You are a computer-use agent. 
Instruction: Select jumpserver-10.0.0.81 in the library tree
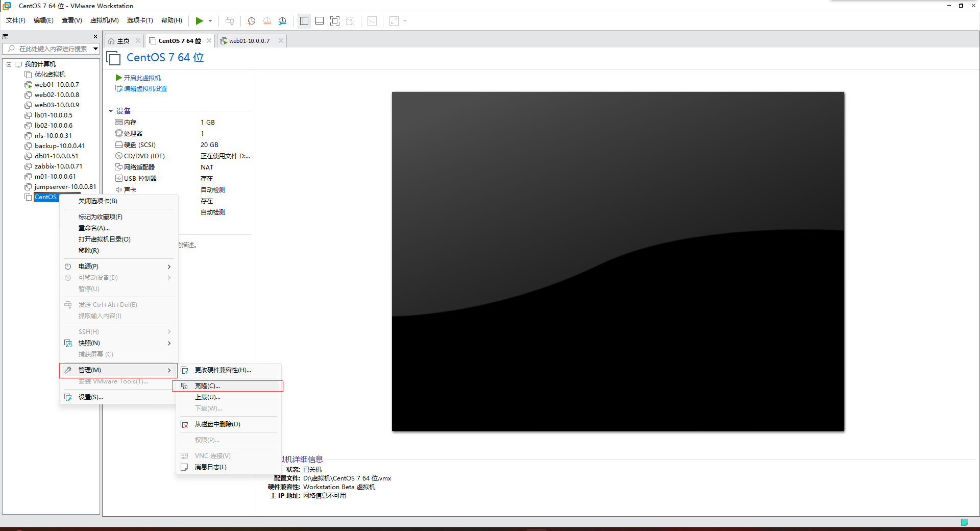[x=65, y=187]
